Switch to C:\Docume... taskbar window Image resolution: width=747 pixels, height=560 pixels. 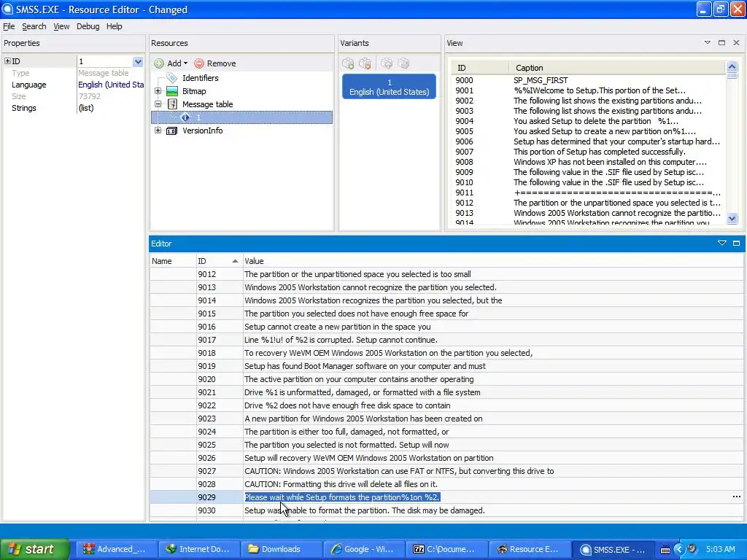click(x=446, y=549)
